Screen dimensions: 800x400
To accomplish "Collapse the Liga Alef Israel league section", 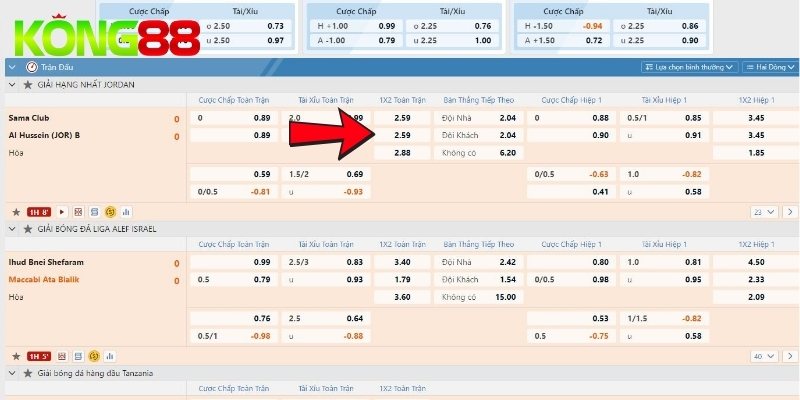I will click(x=11, y=229).
